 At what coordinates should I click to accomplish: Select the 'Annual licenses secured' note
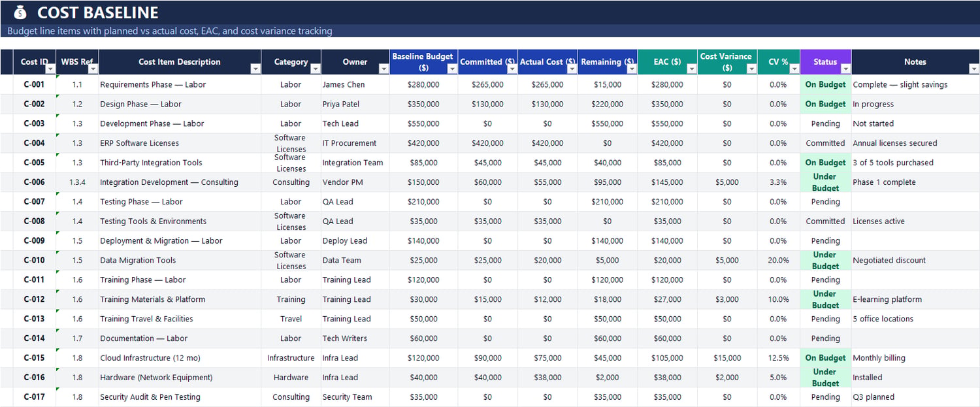tap(915, 143)
